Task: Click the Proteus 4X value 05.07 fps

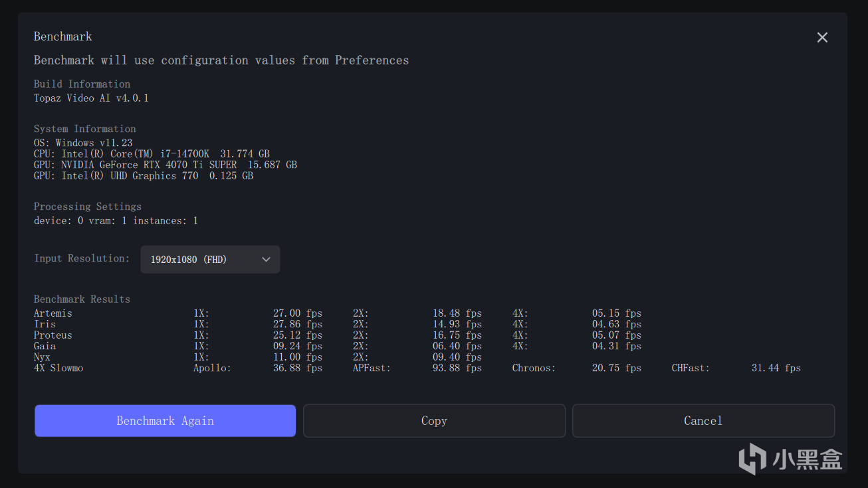Action: tap(617, 335)
